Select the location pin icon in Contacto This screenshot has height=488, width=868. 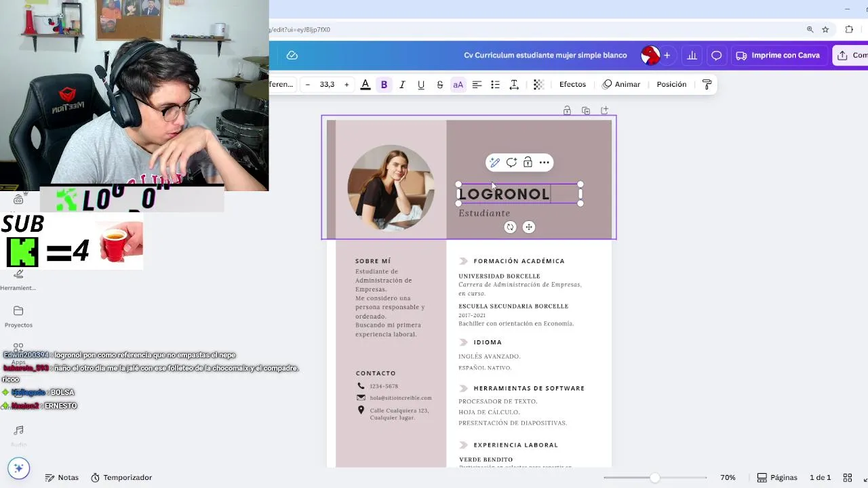pyautogui.click(x=361, y=410)
